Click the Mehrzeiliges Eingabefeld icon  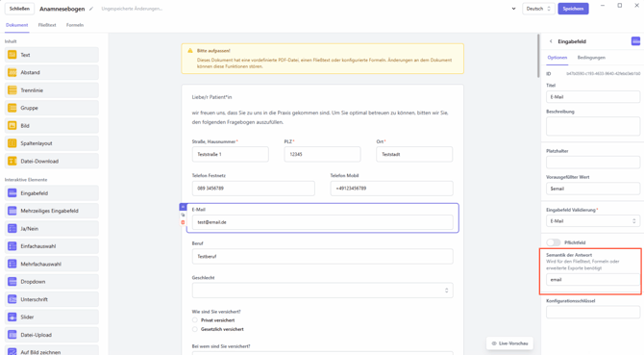point(12,211)
